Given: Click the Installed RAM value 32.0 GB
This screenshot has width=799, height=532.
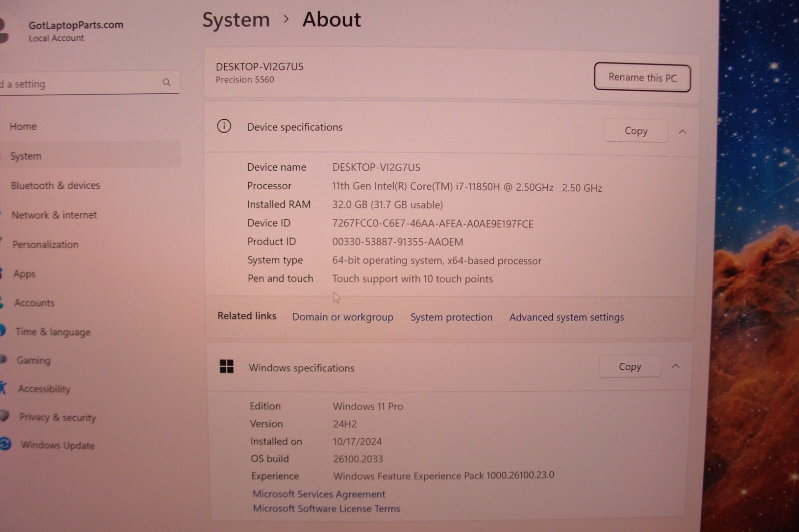Looking at the screenshot, I should [388, 205].
